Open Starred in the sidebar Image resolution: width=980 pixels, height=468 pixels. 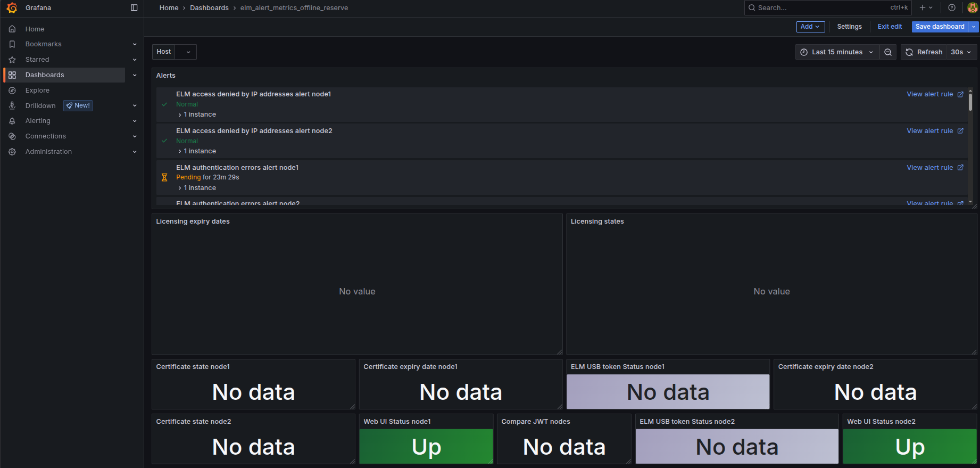click(37, 60)
